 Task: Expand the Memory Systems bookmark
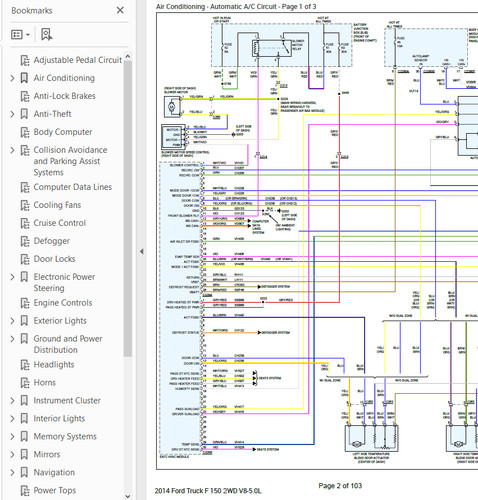pyautogui.click(x=12, y=437)
